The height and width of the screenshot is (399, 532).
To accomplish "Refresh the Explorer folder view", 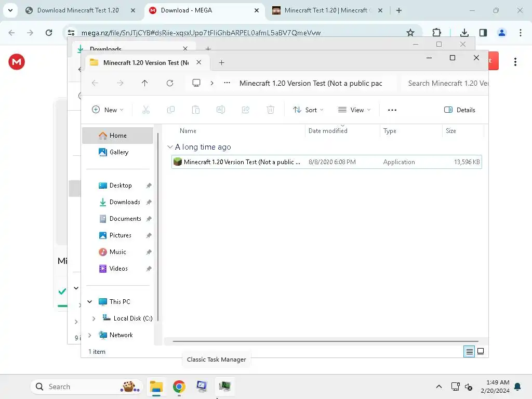I will point(170,83).
